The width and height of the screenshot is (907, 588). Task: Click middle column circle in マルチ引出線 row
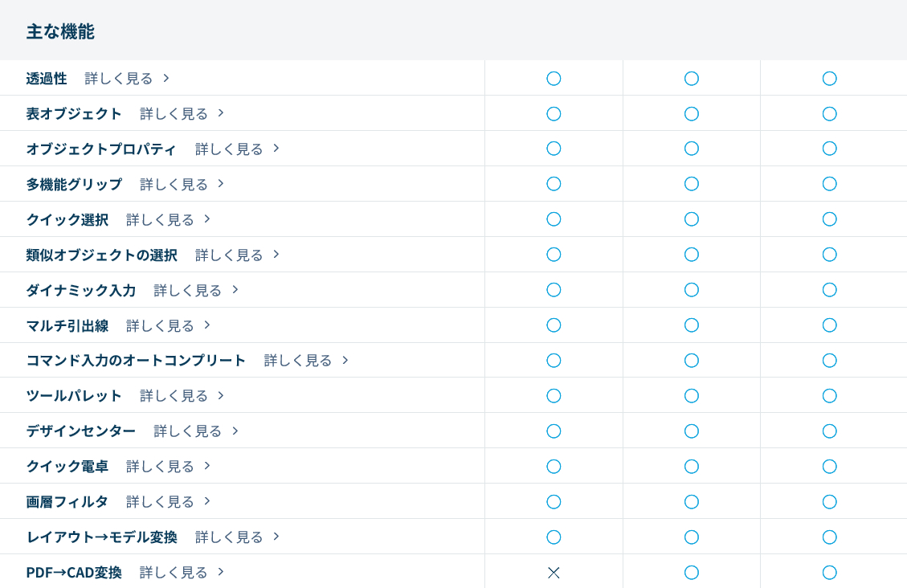[691, 325]
